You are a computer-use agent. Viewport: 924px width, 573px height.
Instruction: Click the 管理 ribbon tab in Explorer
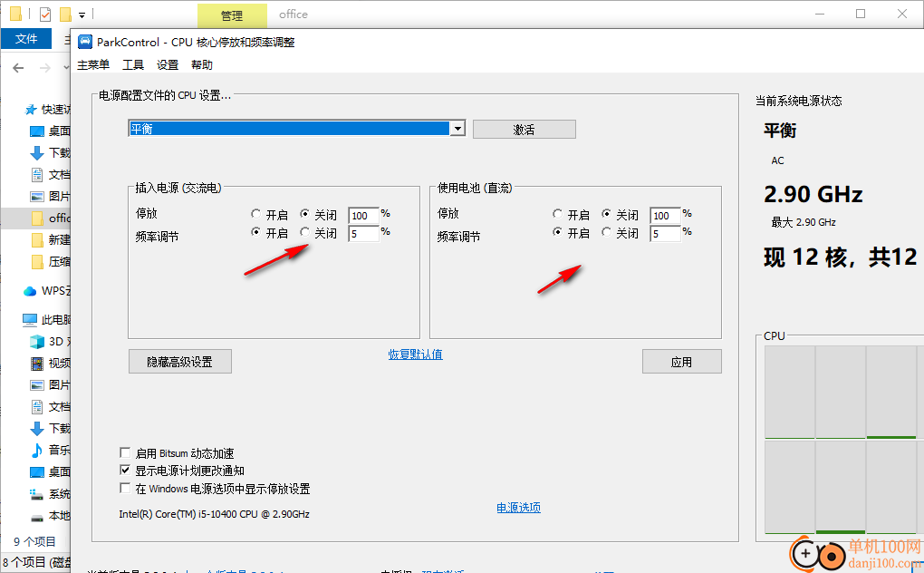point(232,15)
